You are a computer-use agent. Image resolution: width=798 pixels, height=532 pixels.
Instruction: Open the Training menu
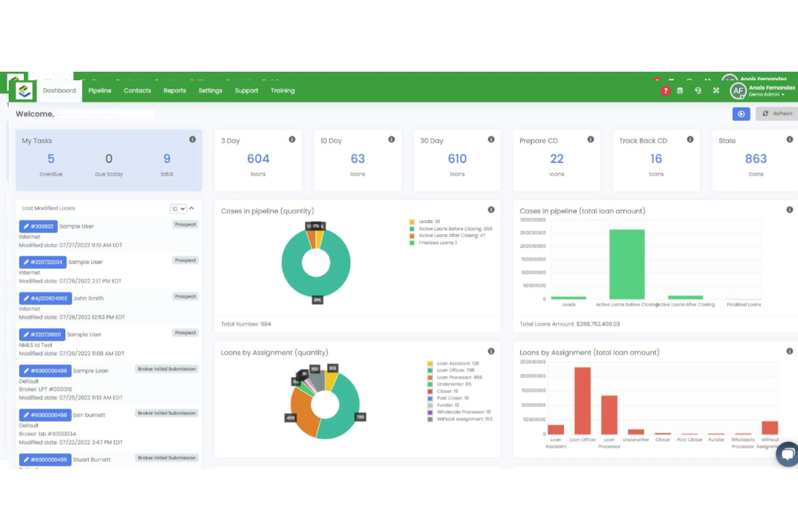(283, 91)
